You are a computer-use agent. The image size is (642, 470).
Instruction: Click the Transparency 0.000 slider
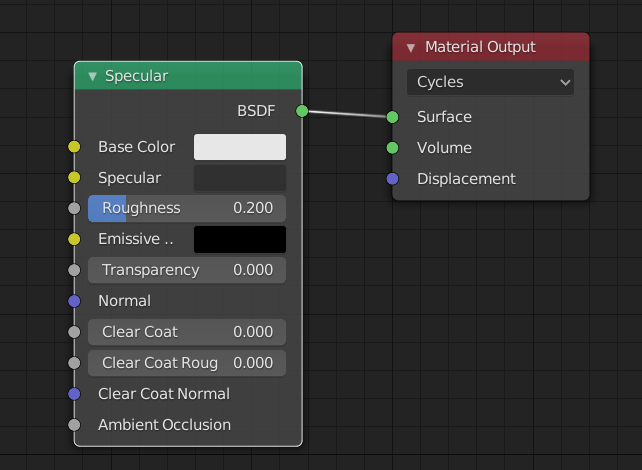coord(187,270)
